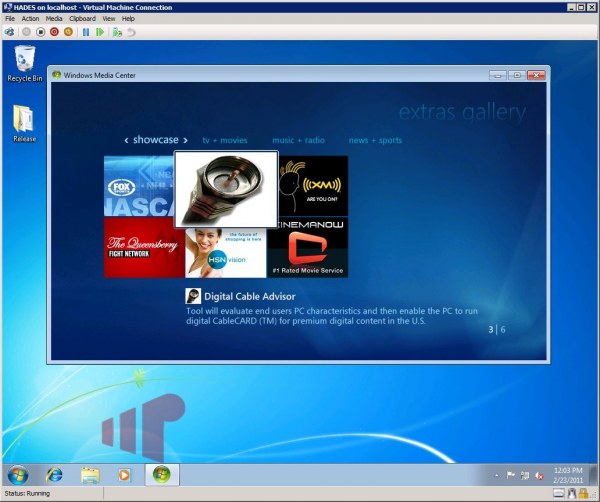
Task: Take a VM snapshot from toolbar
Action: point(117,32)
